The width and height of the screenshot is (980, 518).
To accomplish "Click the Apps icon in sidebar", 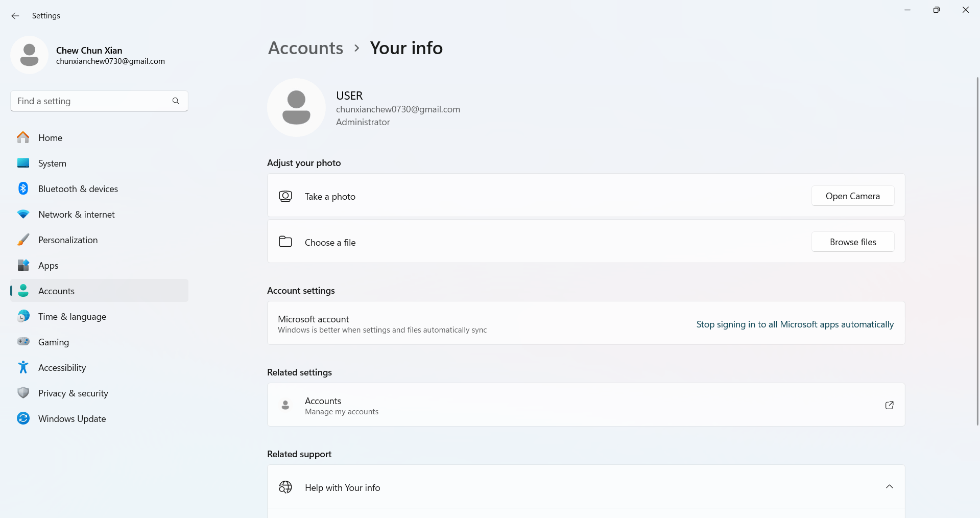I will click(23, 265).
